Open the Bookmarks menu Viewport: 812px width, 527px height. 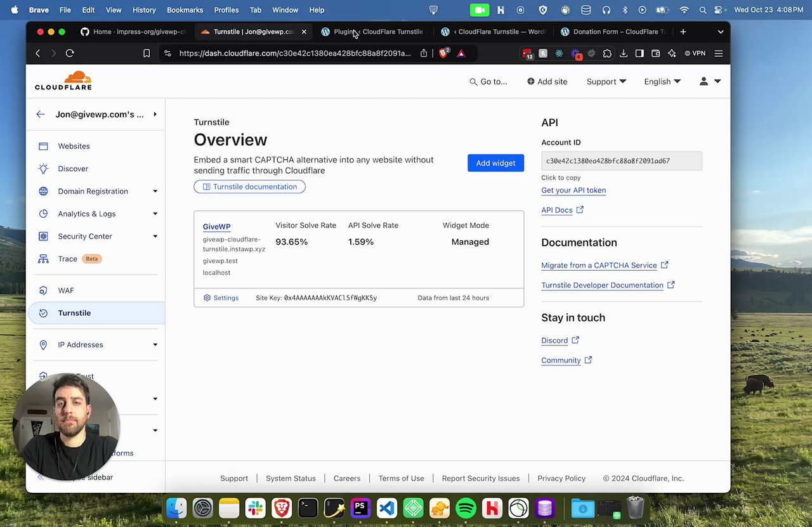pos(185,10)
